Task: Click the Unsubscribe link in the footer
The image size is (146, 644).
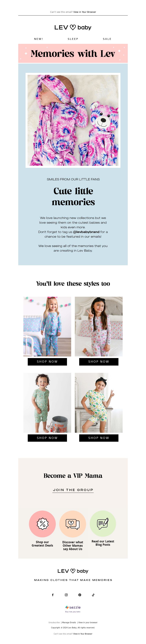Action: 54,622
